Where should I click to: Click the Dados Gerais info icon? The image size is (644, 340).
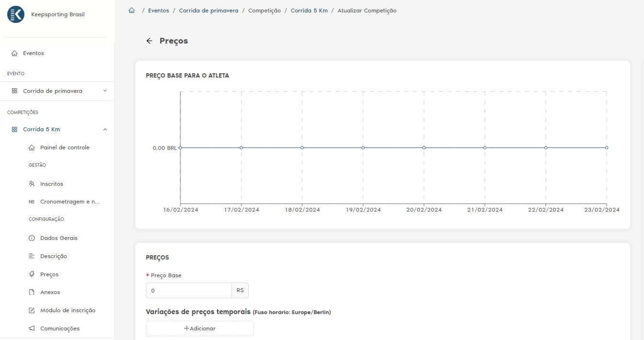tap(32, 238)
